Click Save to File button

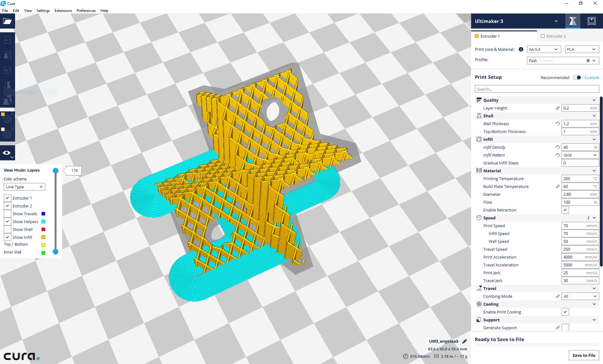point(584,355)
